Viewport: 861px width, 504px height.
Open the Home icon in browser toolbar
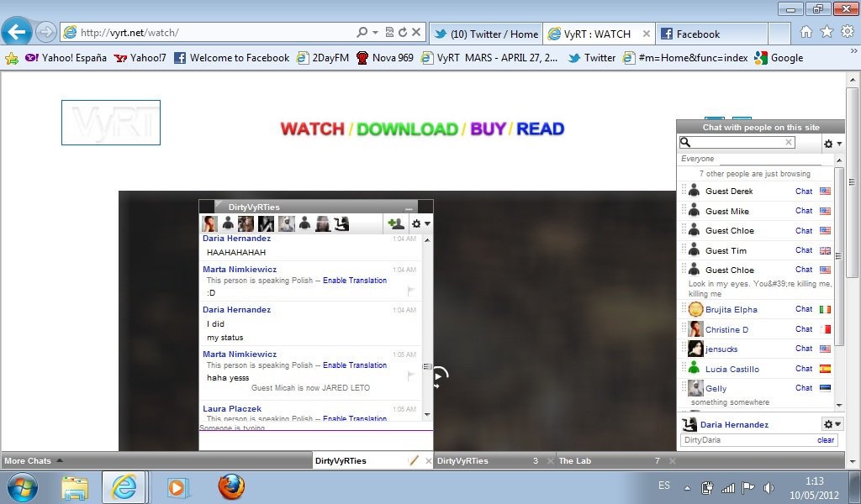806,32
